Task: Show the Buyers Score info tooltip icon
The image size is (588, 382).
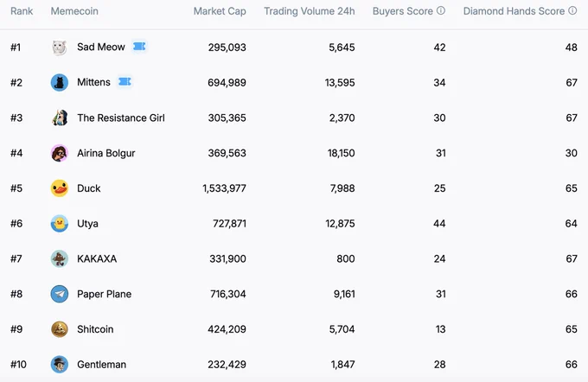Action: (441, 10)
